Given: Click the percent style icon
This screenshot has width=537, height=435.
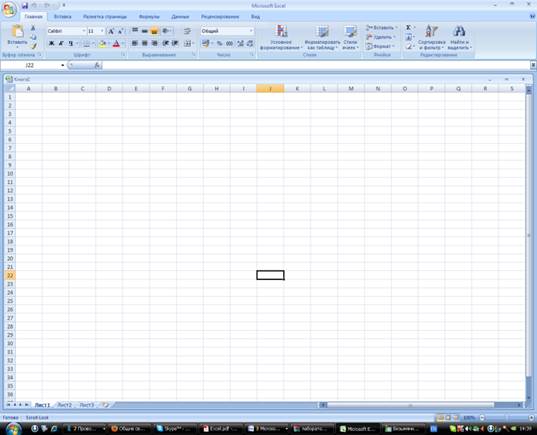Looking at the screenshot, I should pyautogui.click(x=220, y=44).
